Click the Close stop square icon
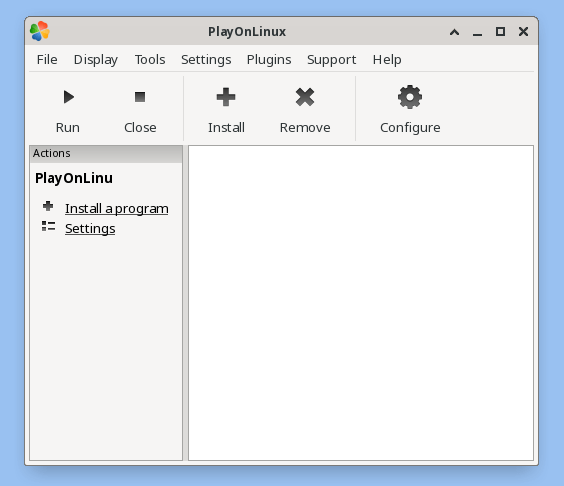The width and height of the screenshot is (564, 486). (140, 97)
